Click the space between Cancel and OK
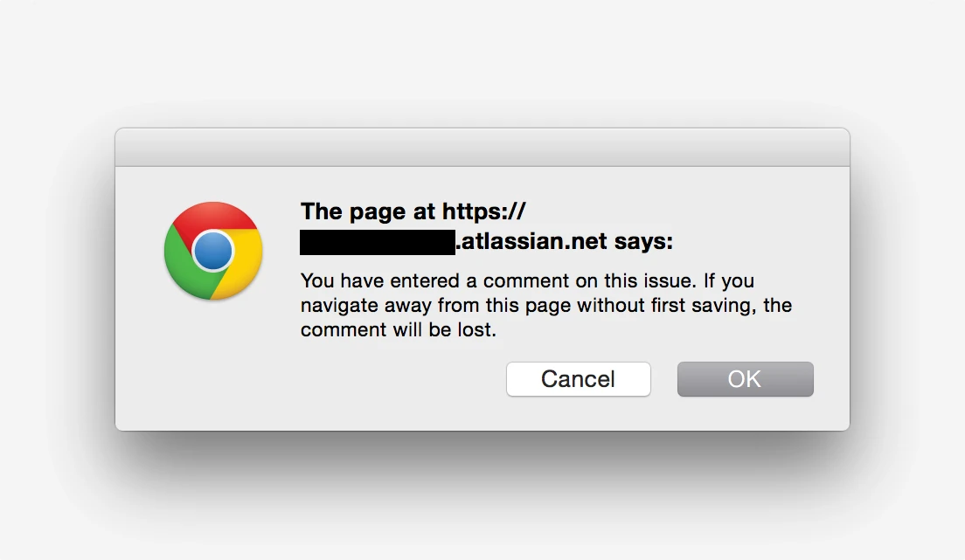 664,379
